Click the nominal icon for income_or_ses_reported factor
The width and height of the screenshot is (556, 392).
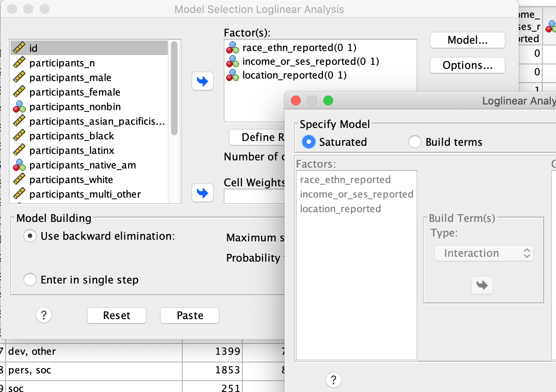coord(233,62)
